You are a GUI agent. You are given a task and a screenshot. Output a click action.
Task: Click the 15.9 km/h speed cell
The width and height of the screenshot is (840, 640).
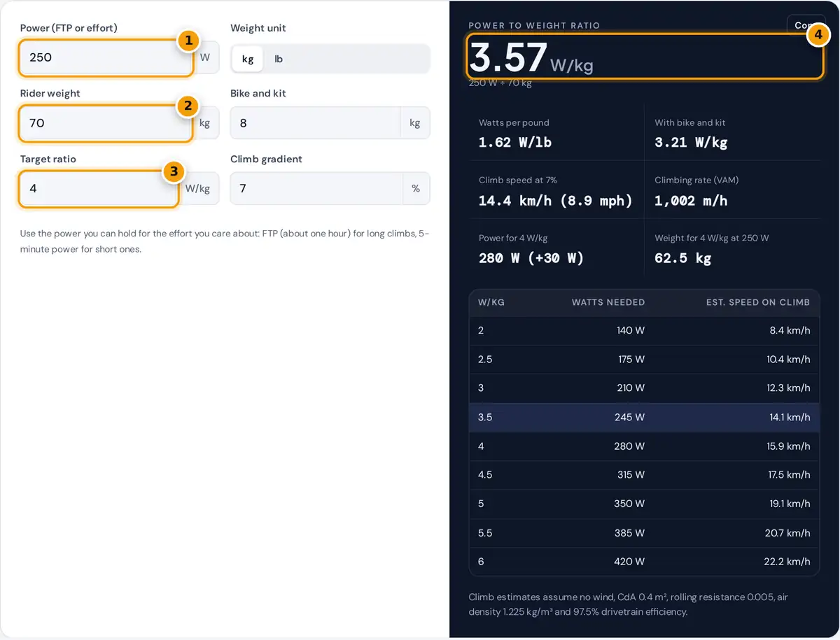[x=788, y=446]
